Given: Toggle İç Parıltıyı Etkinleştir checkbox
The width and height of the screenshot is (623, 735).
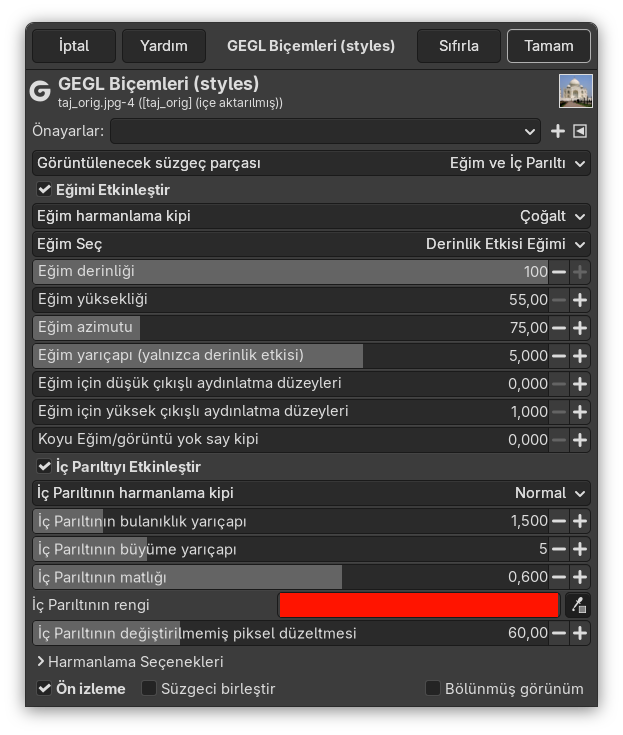Looking at the screenshot, I should click(45, 467).
